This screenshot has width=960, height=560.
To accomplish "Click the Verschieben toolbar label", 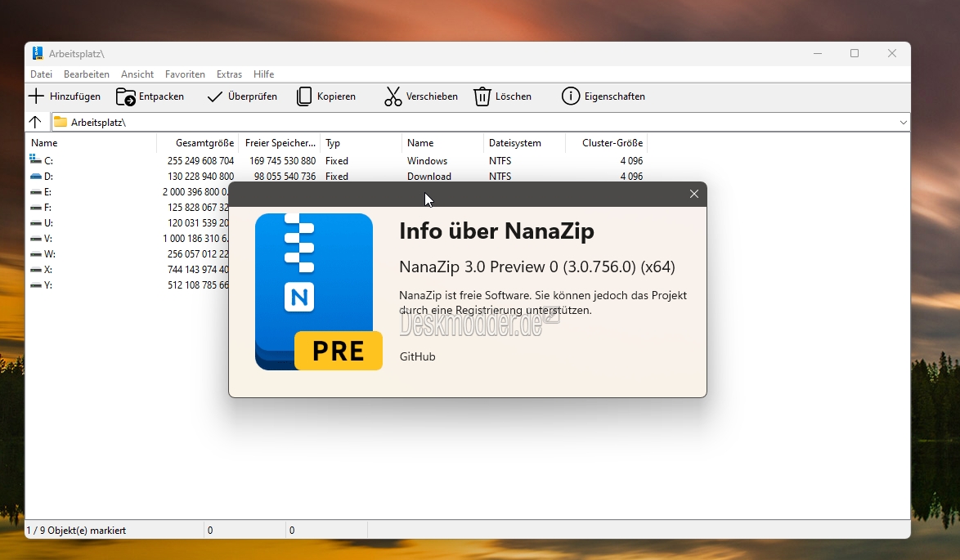I will 432,96.
